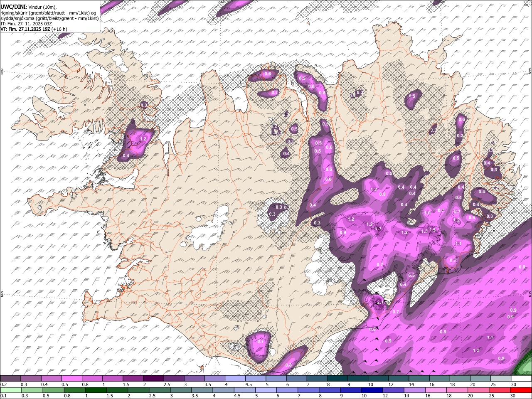Click the 'Vindur (10m)' header text
532x399 pixels.
coord(43,7)
